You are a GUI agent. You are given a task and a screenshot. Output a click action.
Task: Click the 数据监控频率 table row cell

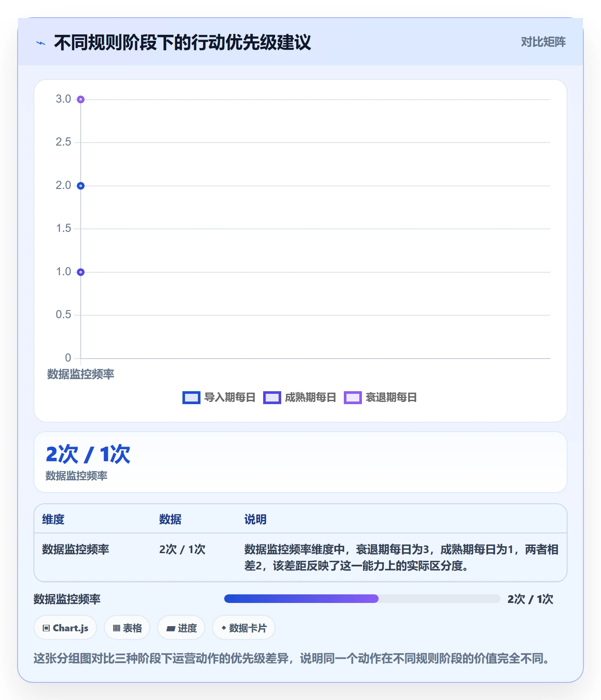tap(76, 549)
